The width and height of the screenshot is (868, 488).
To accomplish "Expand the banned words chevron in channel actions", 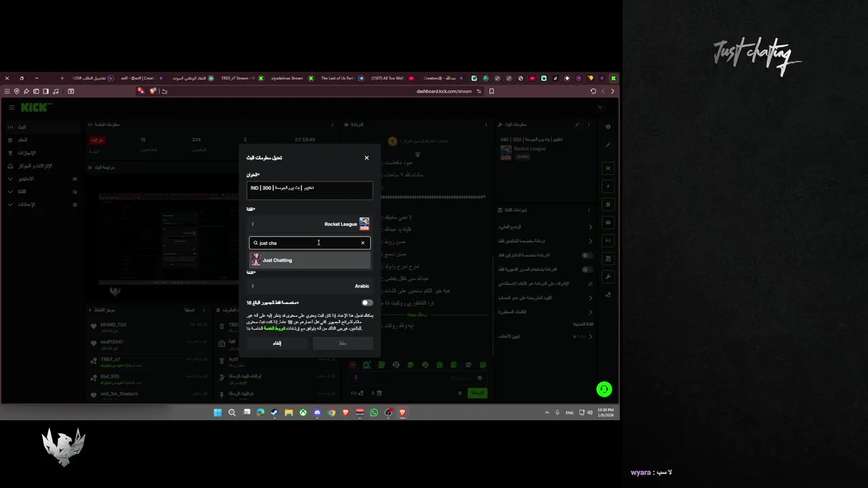I will [590, 312].
